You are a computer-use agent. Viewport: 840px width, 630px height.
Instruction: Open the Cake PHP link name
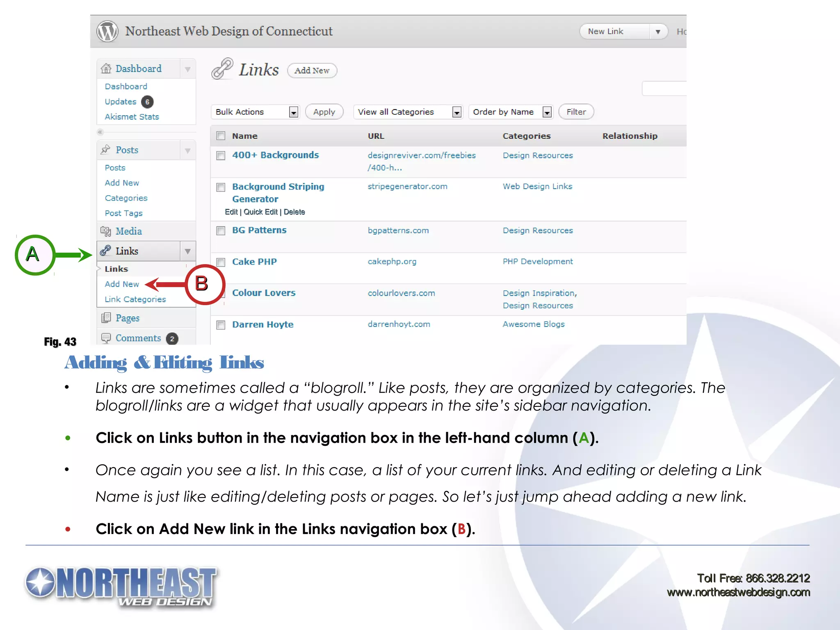click(254, 262)
